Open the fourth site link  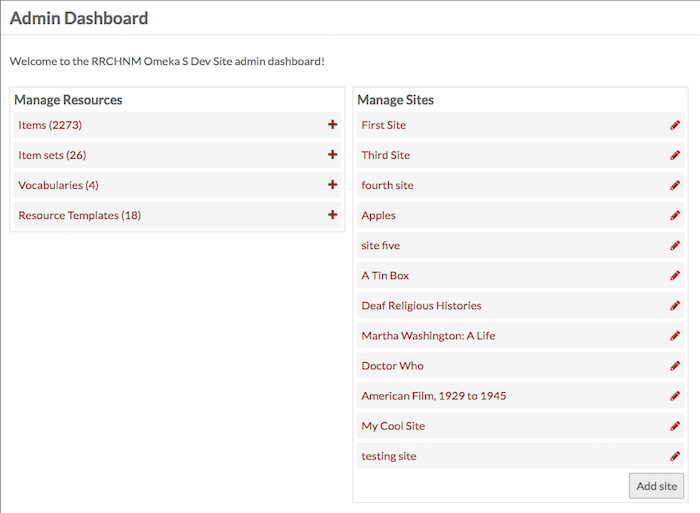pos(388,185)
